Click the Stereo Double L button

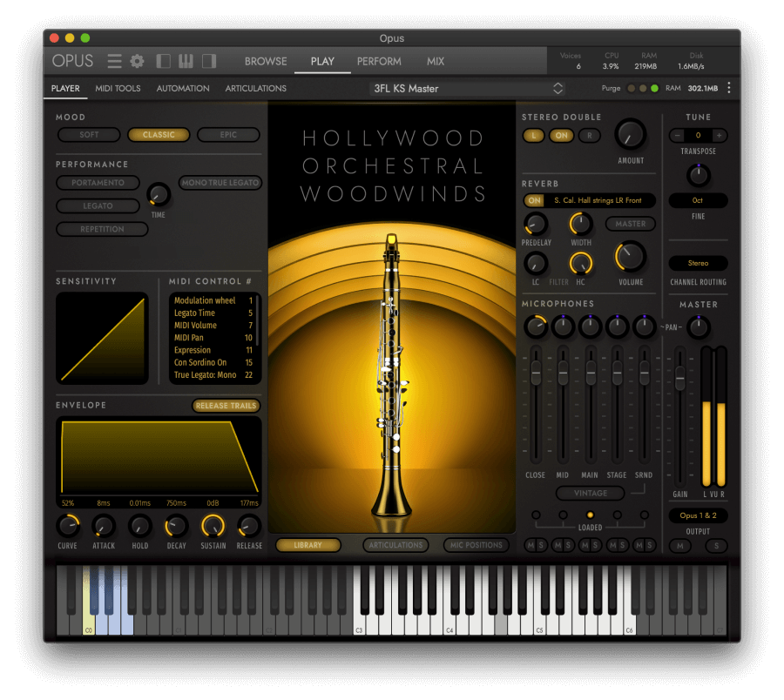[x=533, y=136]
